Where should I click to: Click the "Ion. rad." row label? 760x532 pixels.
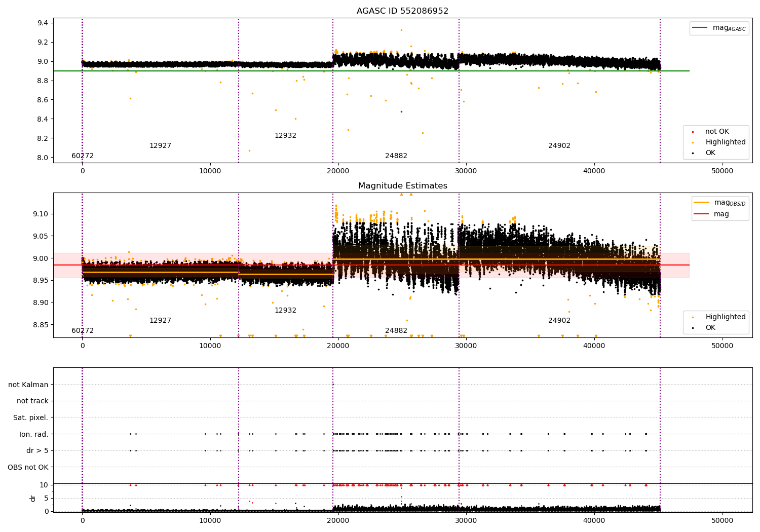tap(34, 434)
